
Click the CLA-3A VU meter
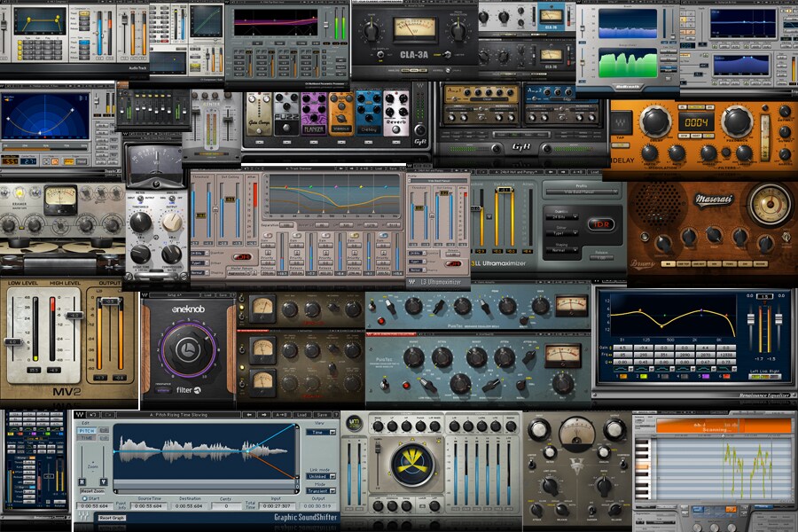(415, 28)
